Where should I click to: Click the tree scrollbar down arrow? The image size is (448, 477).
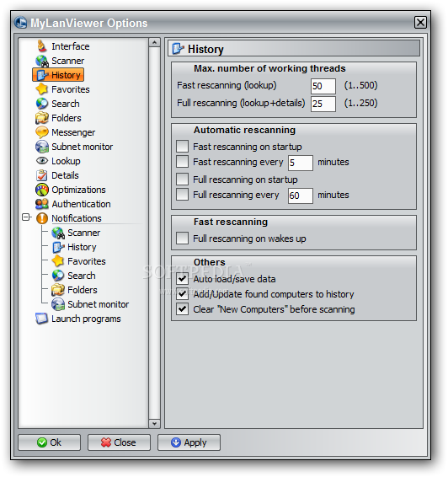[154, 424]
